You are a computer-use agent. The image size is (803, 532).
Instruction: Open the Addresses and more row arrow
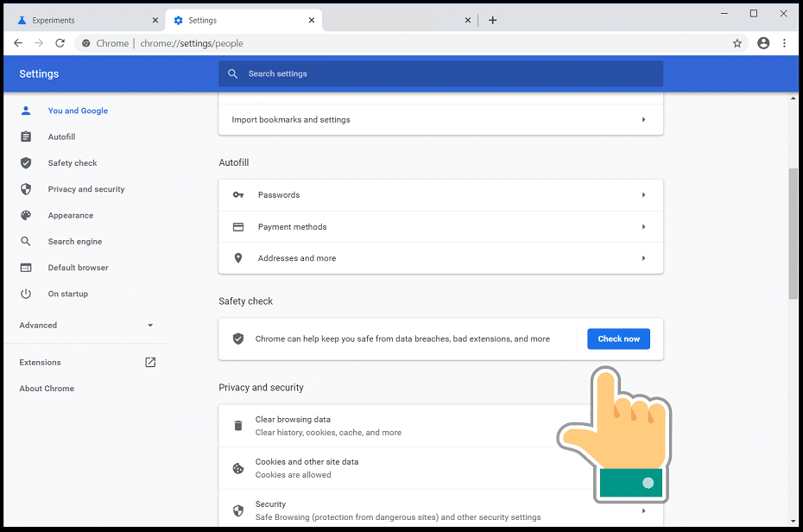[644, 258]
